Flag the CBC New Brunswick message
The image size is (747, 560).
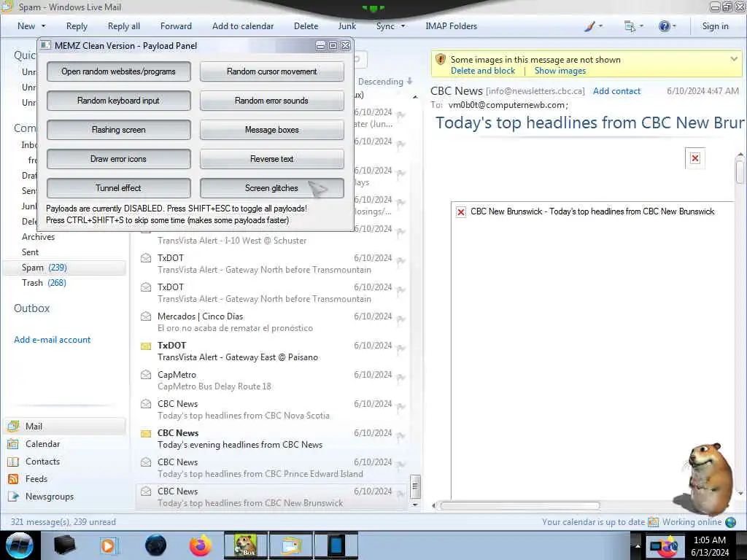401,494
